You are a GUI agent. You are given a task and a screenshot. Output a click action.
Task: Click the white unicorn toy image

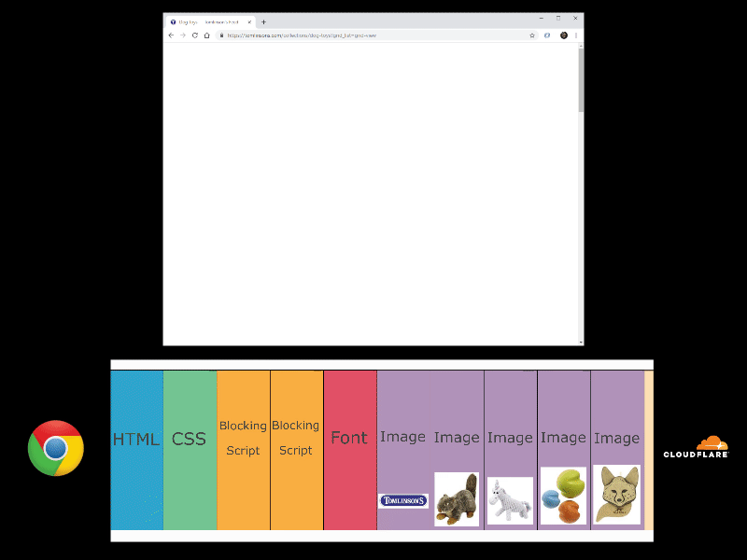(x=510, y=500)
